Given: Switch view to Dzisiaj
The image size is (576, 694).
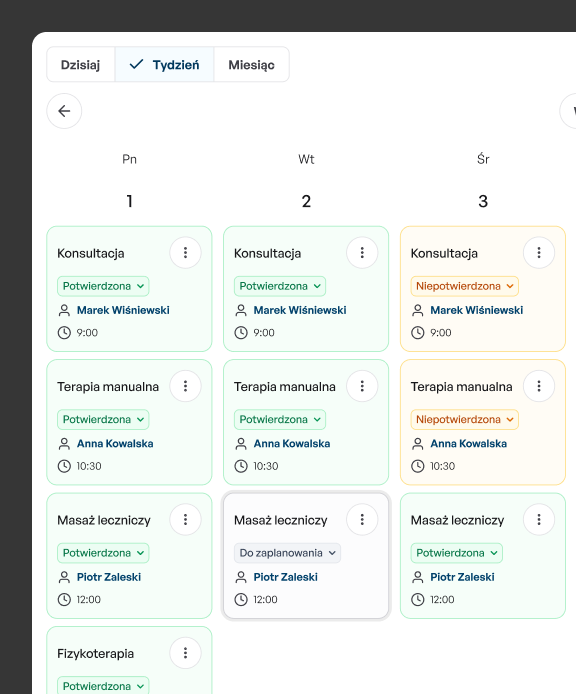Looking at the screenshot, I should tap(81, 65).
